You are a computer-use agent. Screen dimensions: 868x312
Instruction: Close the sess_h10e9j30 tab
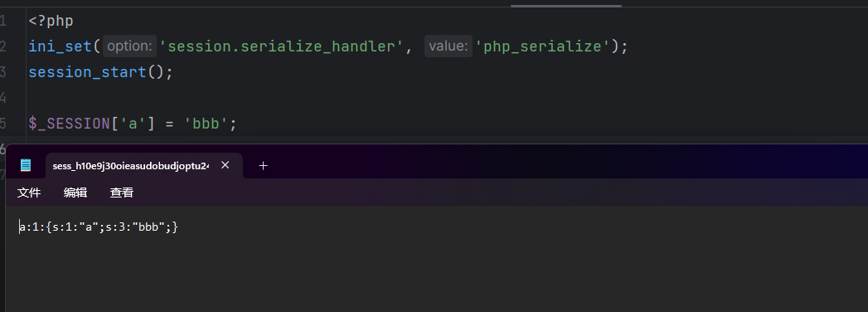point(225,164)
